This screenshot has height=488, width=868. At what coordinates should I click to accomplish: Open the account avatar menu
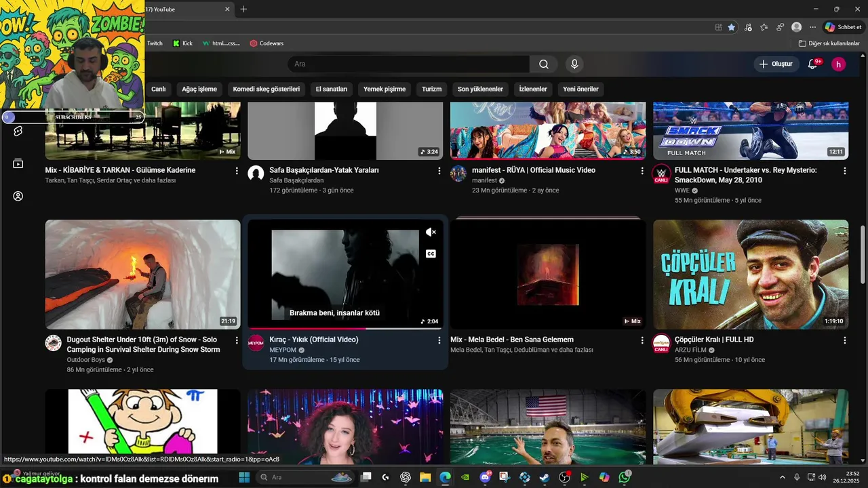839,64
